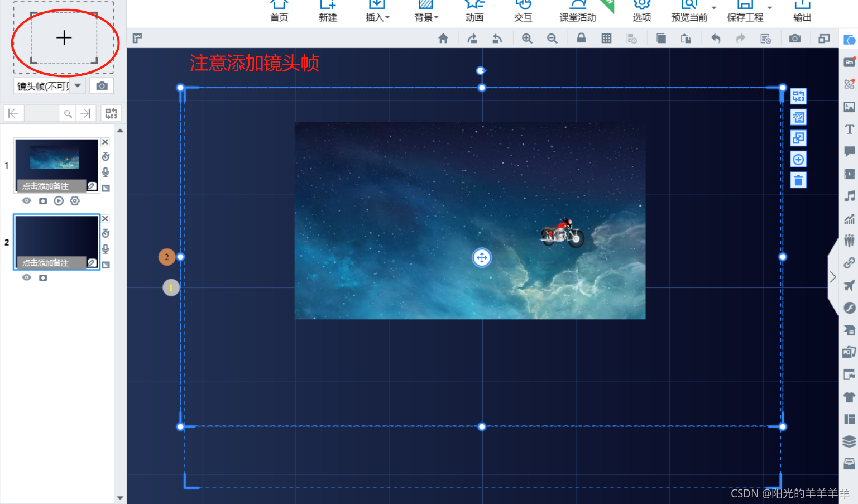The height and width of the screenshot is (504, 858).
Task: Toggle the visibility eye for frame 2
Action: tap(26, 277)
